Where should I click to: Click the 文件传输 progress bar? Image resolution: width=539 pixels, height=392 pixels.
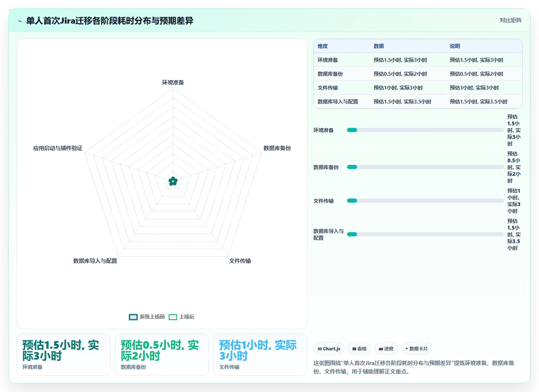click(425, 201)
